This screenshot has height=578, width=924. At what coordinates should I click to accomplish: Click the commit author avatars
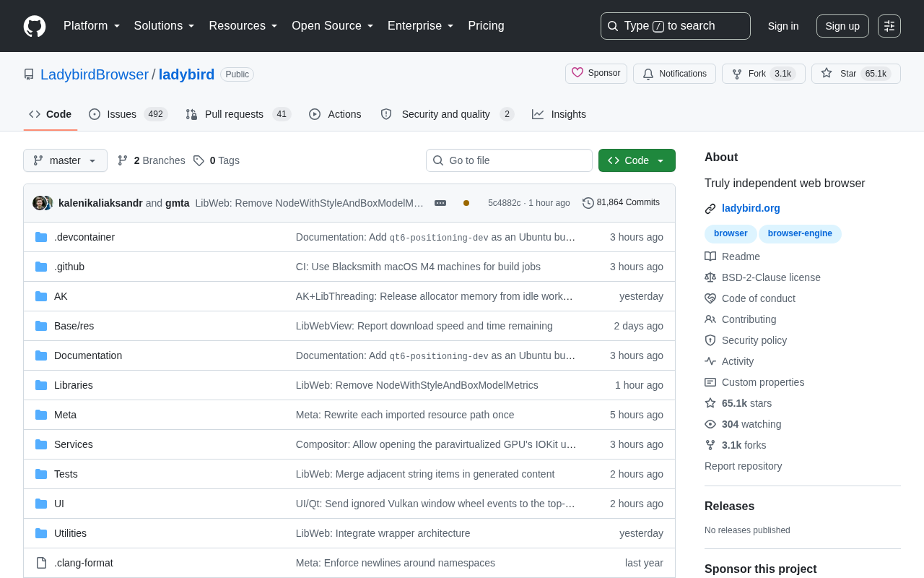click(43, 203)
